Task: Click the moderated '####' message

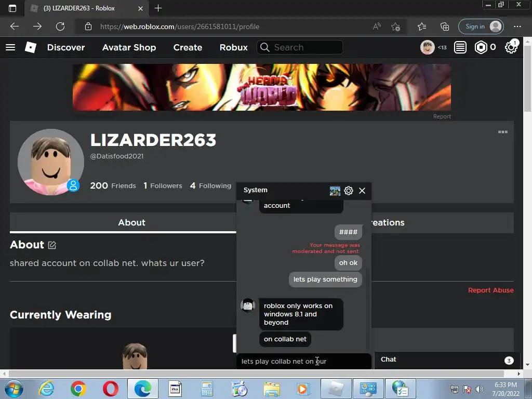Action: pyautogui.click(x=348, y=232)
